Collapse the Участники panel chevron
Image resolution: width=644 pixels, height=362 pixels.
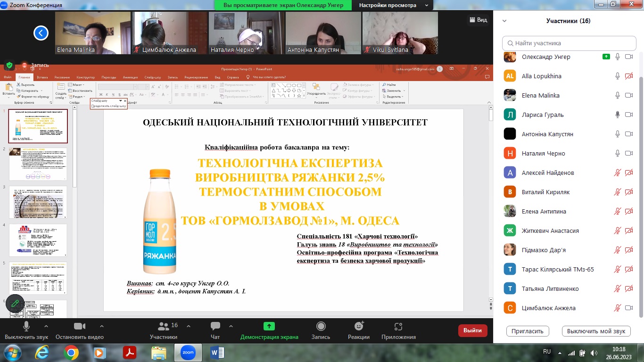pyautogui.click(x=504, y=21)
